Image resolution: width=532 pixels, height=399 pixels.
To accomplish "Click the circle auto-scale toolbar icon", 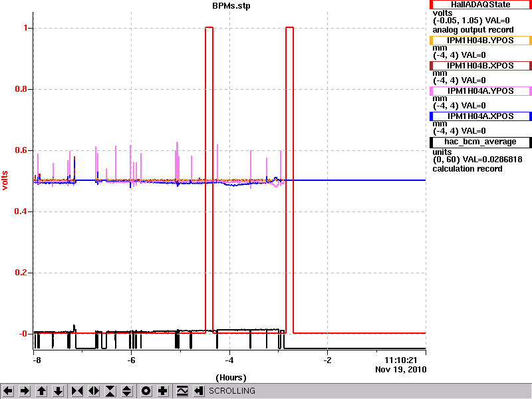I will pos(146,391).
